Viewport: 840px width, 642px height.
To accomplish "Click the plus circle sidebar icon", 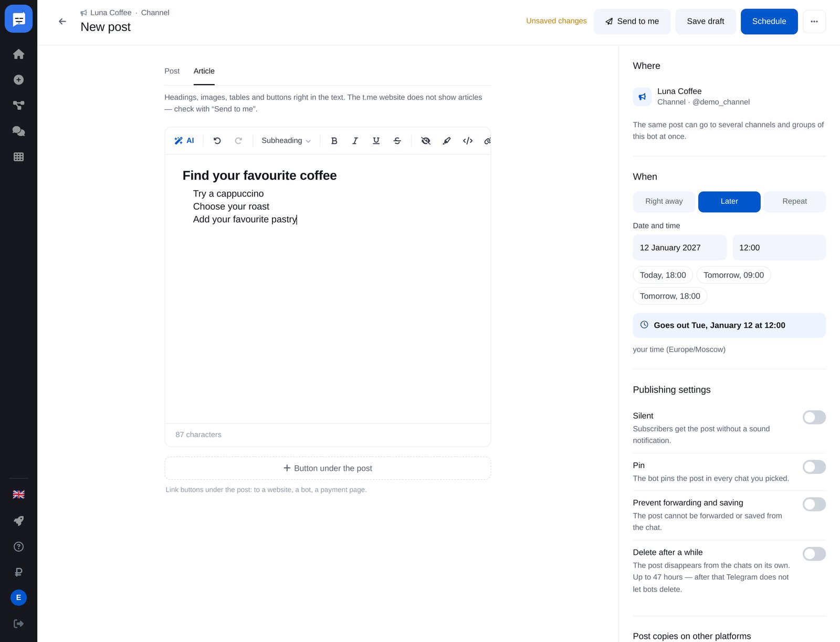I will [18, 80].
